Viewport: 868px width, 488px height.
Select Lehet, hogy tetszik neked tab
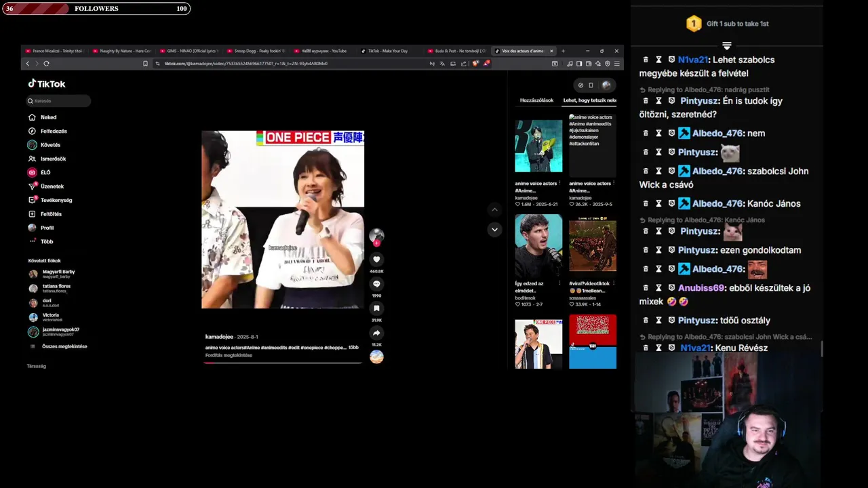point(589,100)
